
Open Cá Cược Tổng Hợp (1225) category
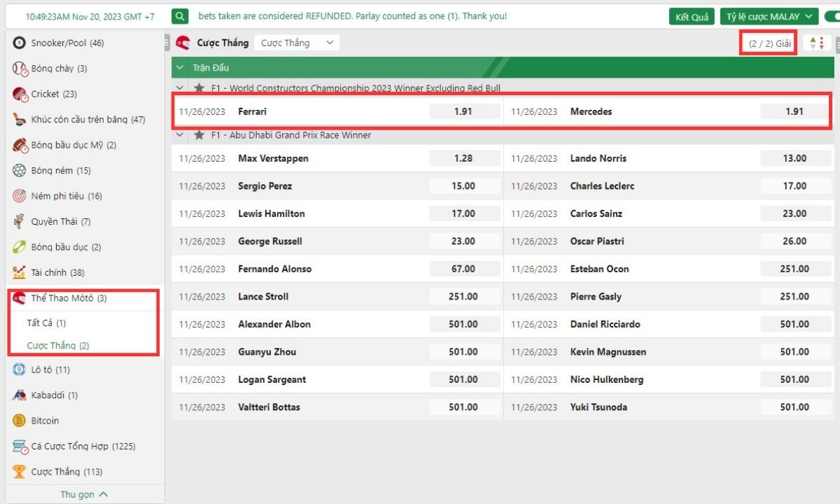(83, 447)
